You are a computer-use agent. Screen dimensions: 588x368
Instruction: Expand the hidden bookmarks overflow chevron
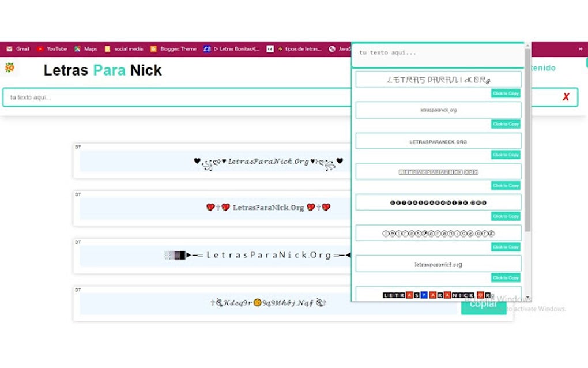[580, 49]
